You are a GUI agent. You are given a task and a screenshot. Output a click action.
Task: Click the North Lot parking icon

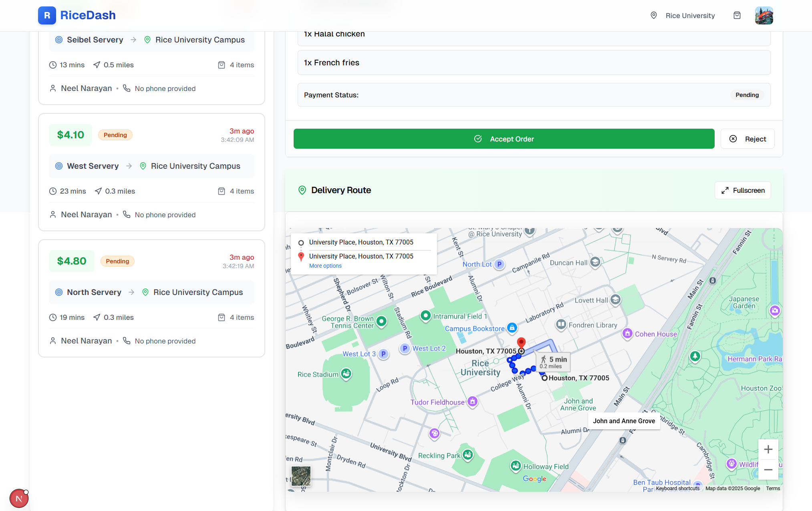pos(499,264)
